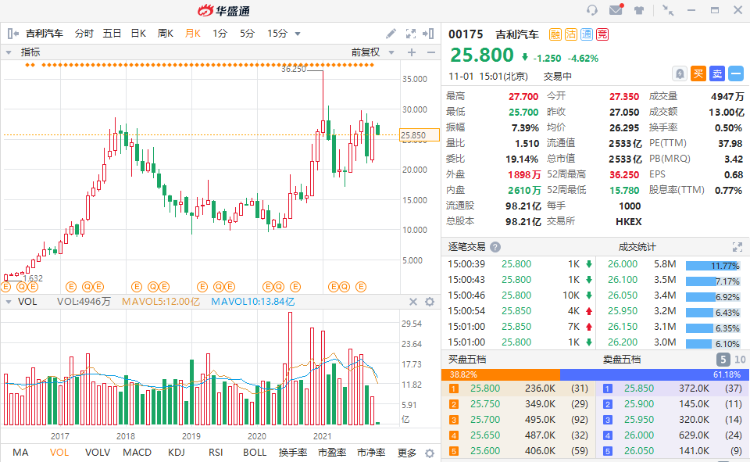Image resolution: width=750 pixels, height=462 pixels.
Task: Open the messages envelope icon
Action: click(616, 10)
